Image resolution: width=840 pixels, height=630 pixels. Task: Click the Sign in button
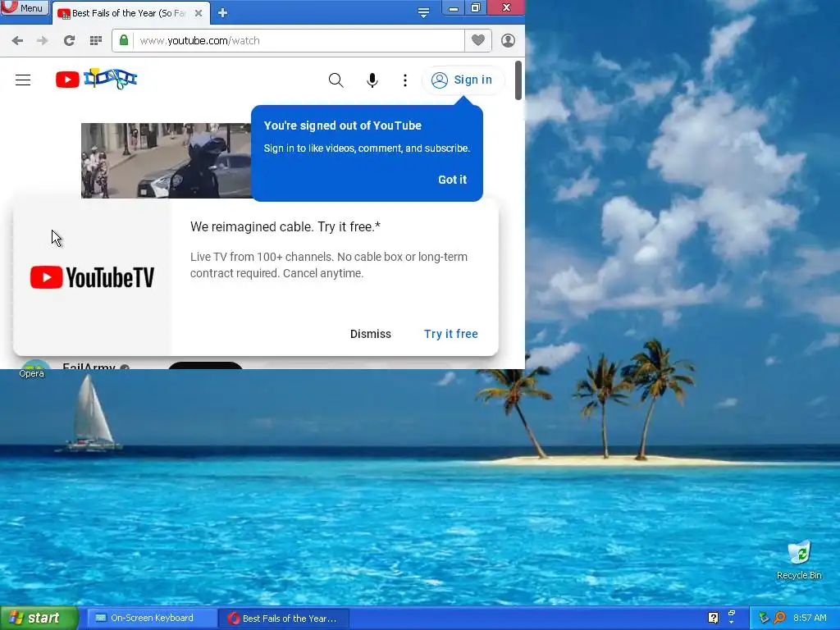(463, 80)
